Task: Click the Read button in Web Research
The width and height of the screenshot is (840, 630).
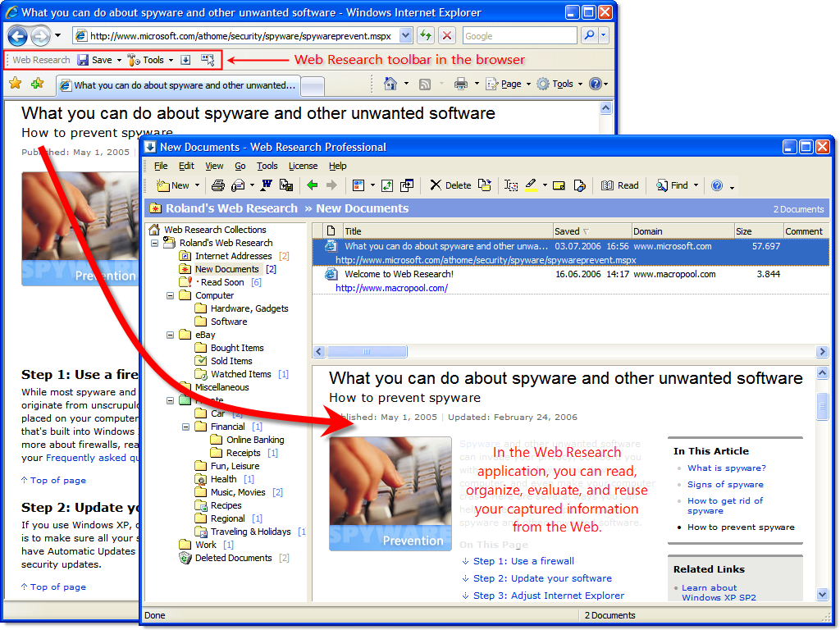Action: [x=620, y=185]
